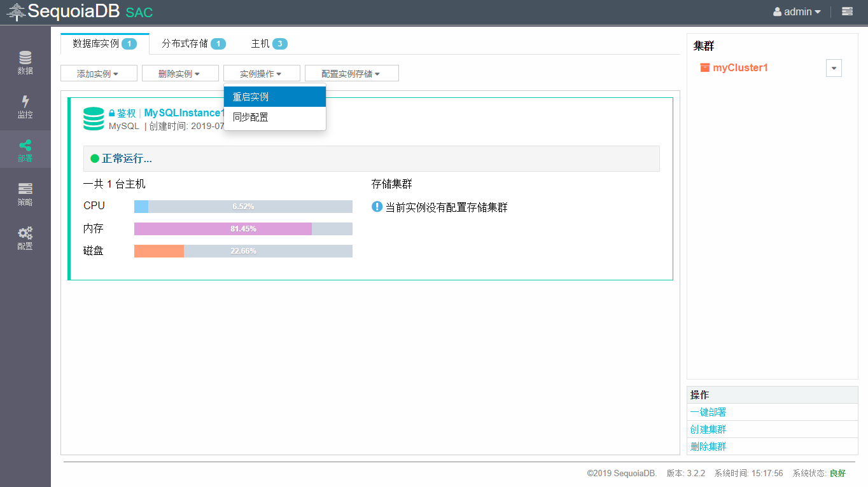Switch to the 主机 tab
The height and width of the screenshot is (487, 868).
coord(269,44)
